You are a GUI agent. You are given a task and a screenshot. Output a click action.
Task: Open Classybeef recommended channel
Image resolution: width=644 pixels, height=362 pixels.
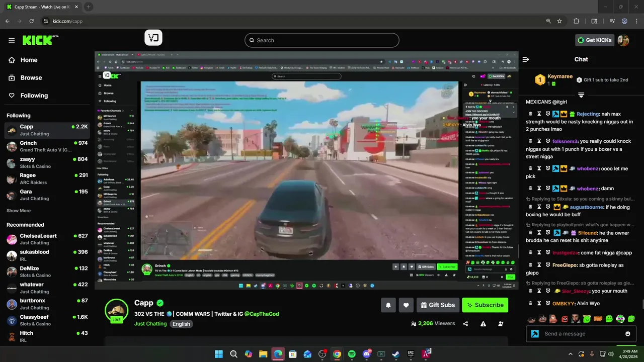pos(47,320)
